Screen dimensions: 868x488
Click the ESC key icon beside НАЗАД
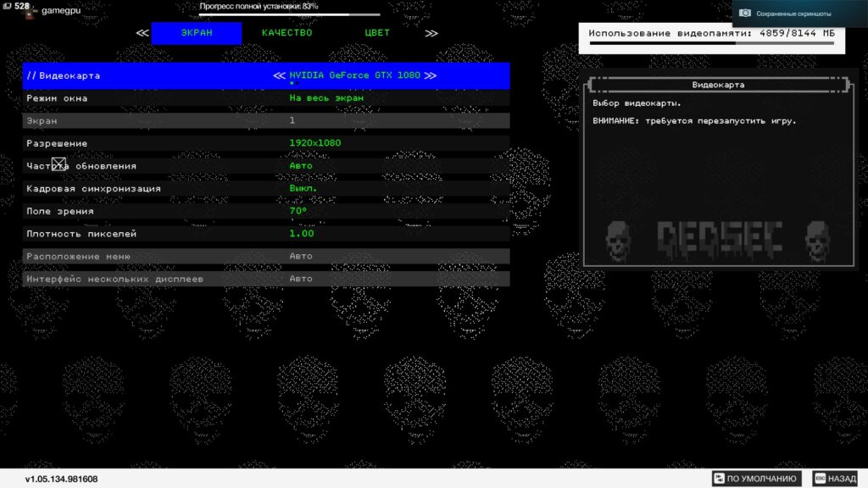tap(820, 479)
